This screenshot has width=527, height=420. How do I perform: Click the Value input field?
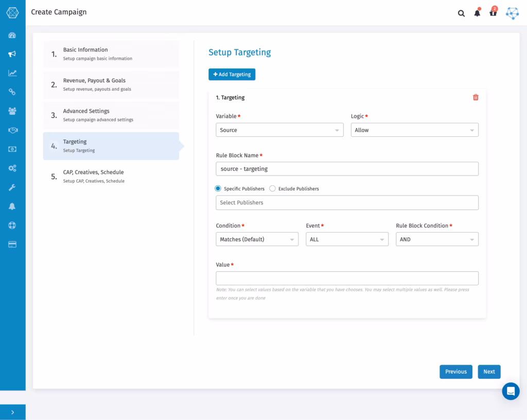[347, 278]
